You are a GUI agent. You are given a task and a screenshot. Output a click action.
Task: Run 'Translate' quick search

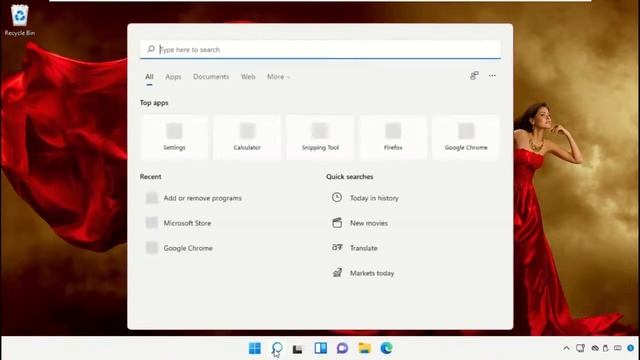tap(354, 248)
